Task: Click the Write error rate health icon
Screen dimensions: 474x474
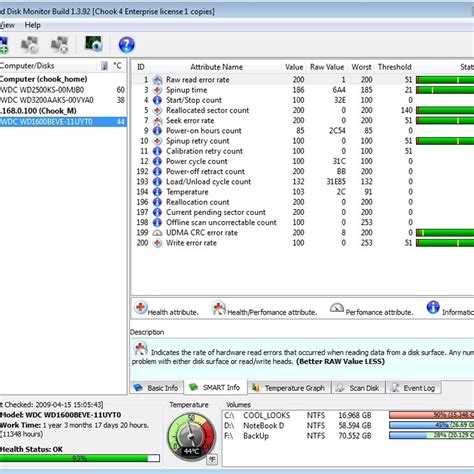Action: click(x=157, y=243)
